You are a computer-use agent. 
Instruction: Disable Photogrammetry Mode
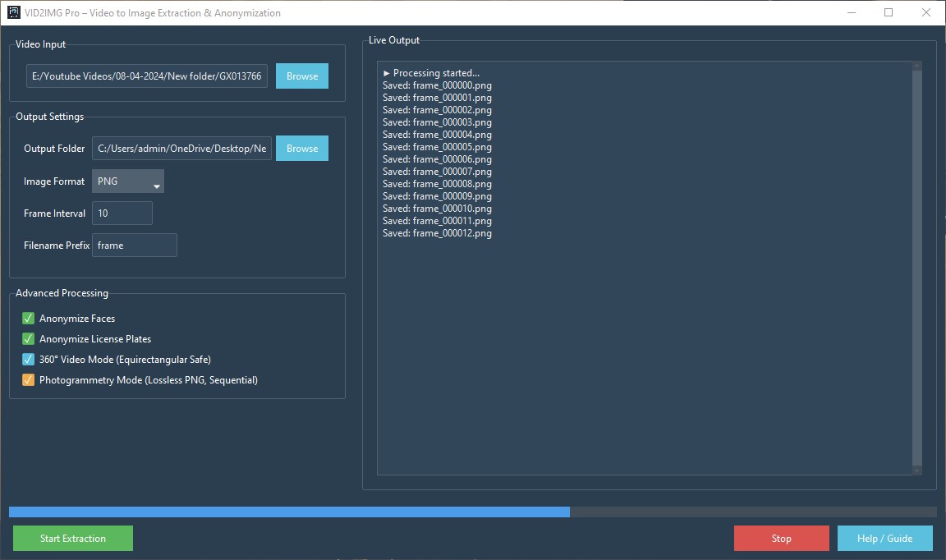(27, 379)
